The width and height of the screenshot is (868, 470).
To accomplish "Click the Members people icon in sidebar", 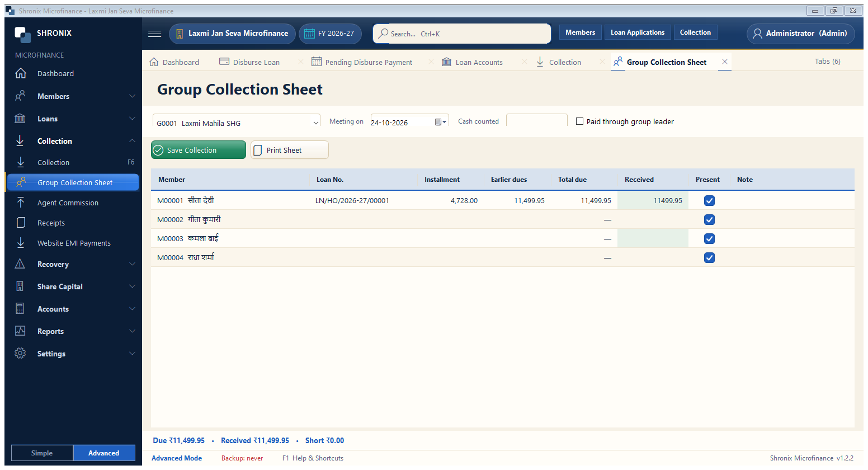I will coord(20,96).
